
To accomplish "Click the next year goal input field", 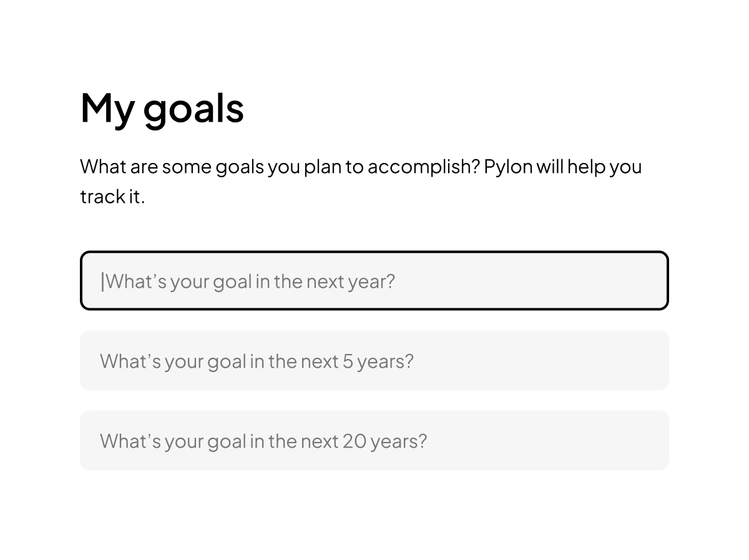I will [x=374, y=281].
